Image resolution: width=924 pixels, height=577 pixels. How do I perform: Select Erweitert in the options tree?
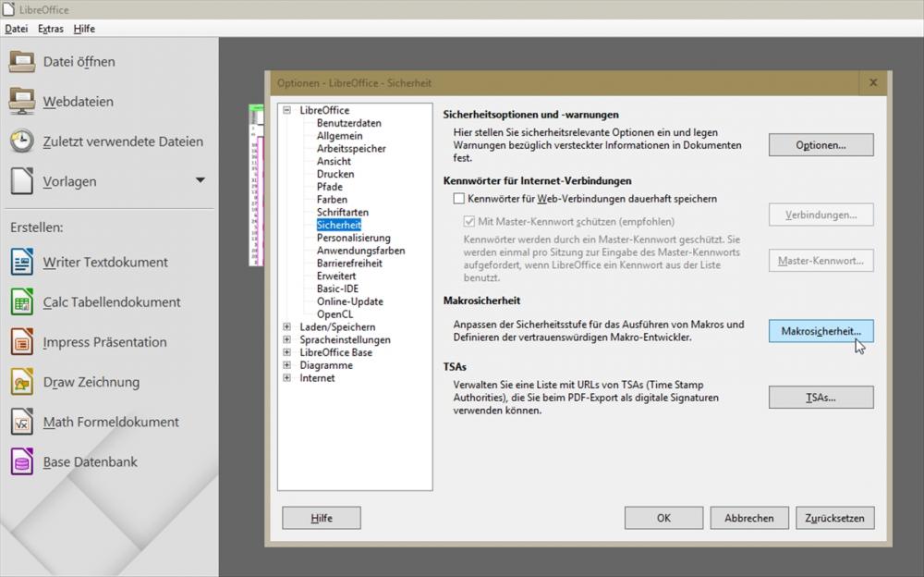(x=336, y=276)
